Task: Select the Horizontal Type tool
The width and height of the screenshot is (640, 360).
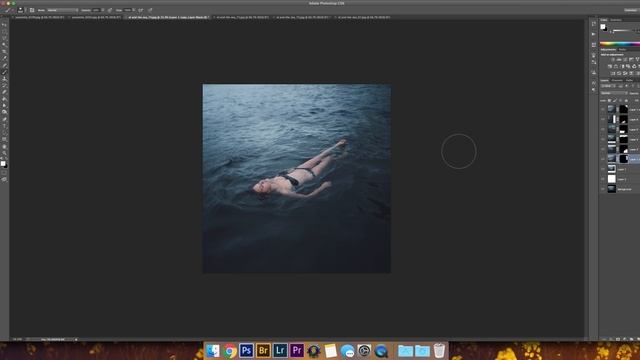Action: pyautogui.click(x=4, y=126)
